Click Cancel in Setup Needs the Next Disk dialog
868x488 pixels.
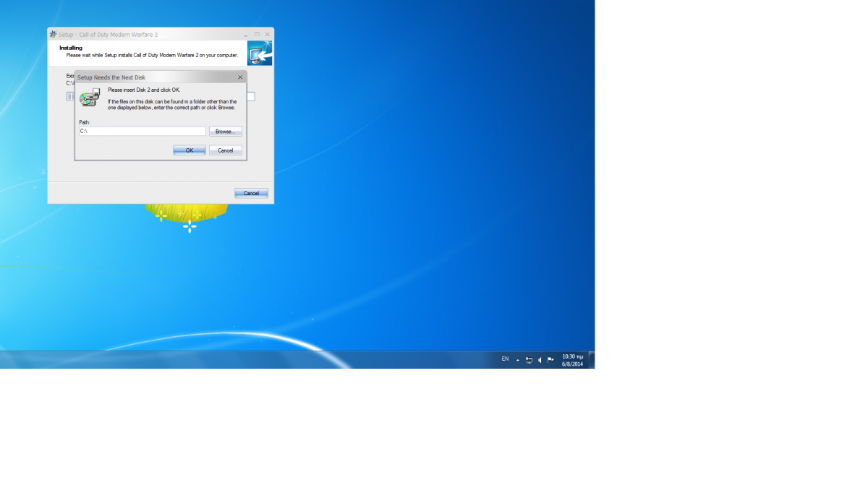click(226, 150)
